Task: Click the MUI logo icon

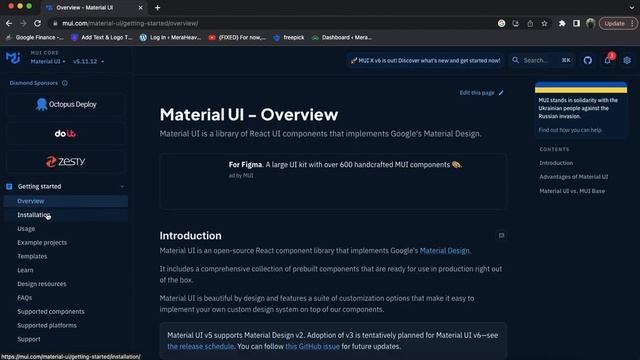Action: click(x=13, y=58)
